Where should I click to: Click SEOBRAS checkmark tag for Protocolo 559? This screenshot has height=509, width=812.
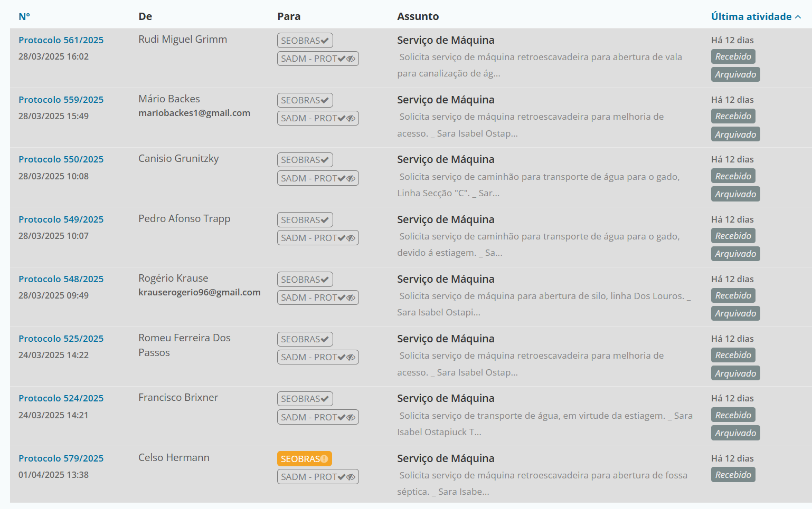(x=305, y=100)
